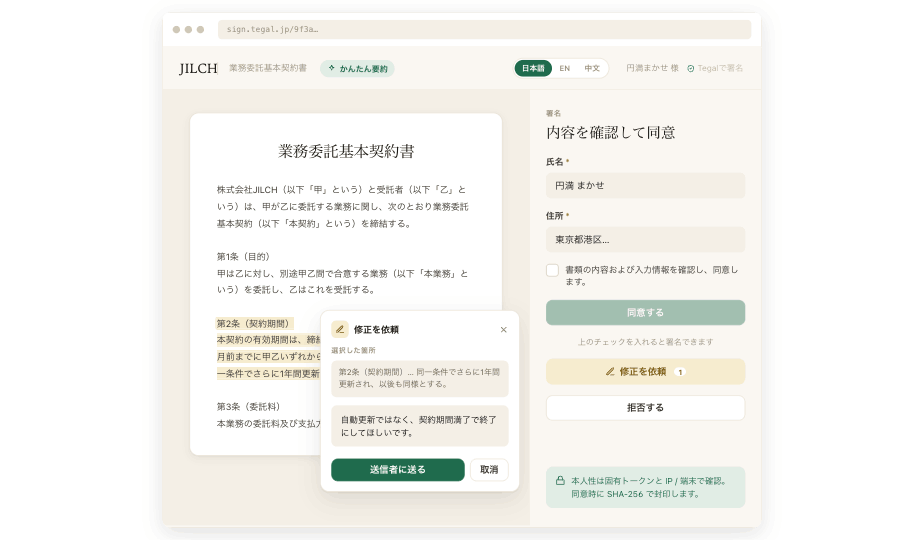Switch language to 中文
Screen dimensions: 924x540
(592, 68)
